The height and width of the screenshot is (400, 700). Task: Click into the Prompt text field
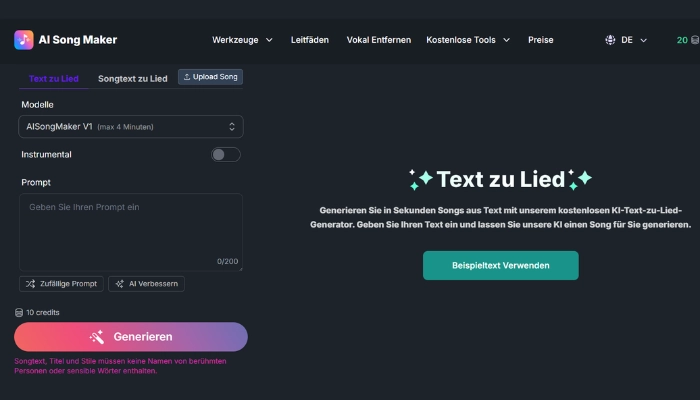(x=131, y=232)
